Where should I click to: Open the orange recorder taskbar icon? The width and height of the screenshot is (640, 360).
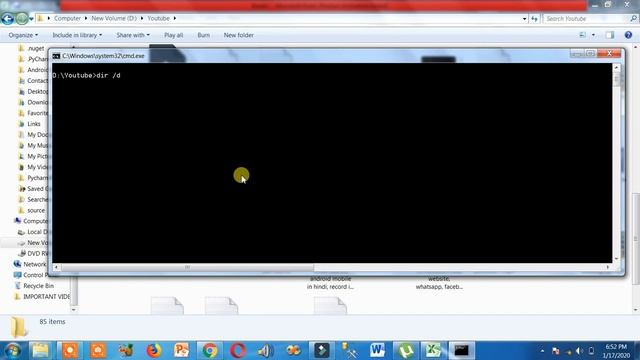click(70, 351)
